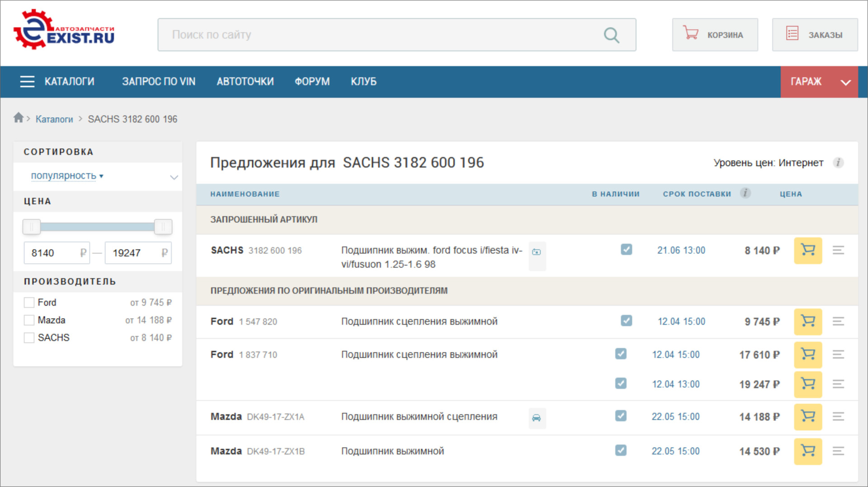Toggle in-stock checkbox for SACHS 3182 600 196

[x=626, y=250]
